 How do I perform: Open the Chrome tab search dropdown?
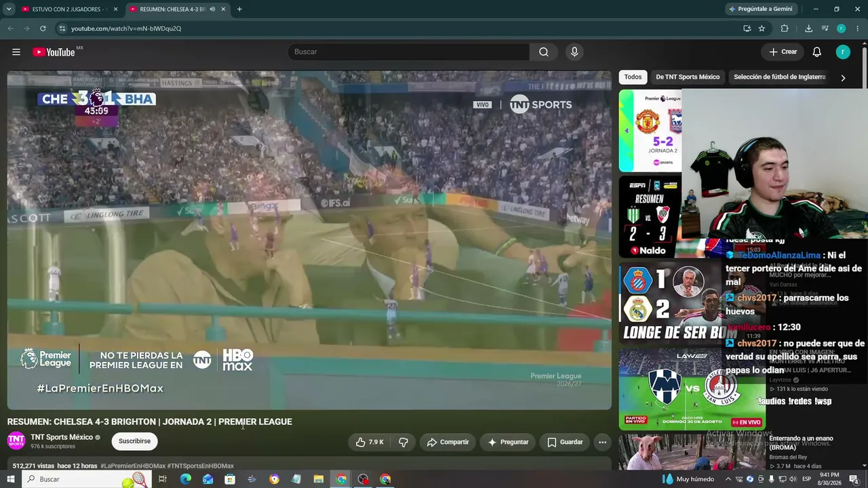point(9,9)
